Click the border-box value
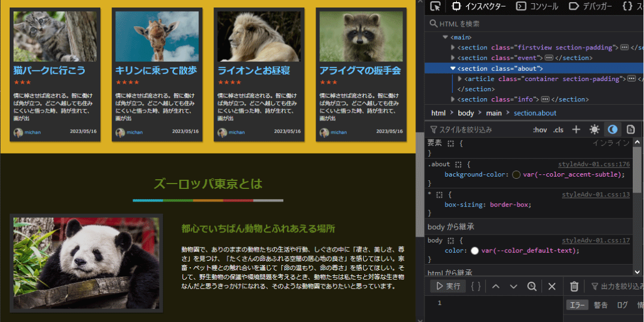The height and width of the screenshot is (322, 644). pyautogui.click(x=510, y=205)
